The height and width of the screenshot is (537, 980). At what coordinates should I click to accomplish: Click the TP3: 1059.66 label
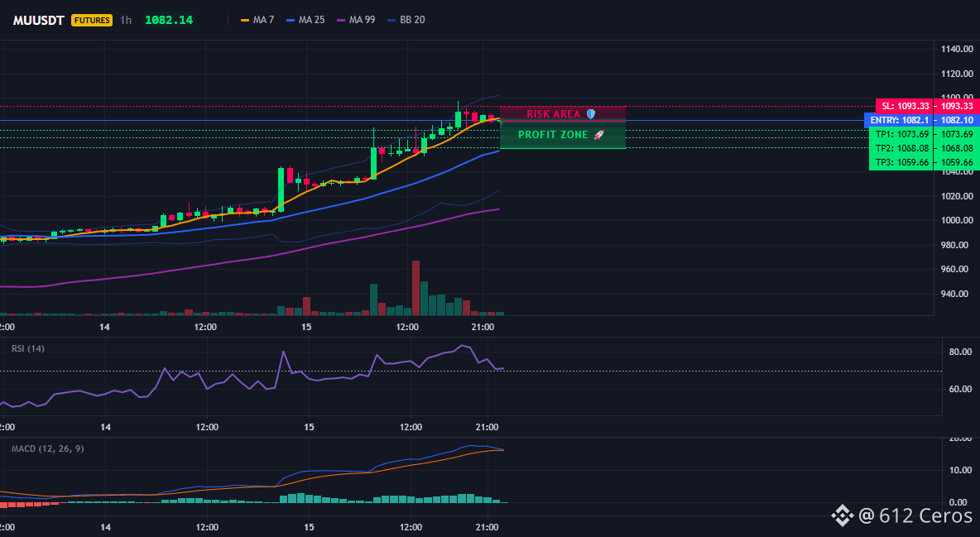pos(901,162)
